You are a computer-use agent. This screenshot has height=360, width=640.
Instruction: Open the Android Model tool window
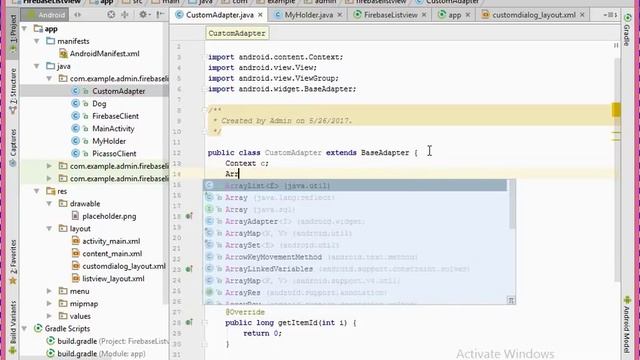click(x=627, y=325)
